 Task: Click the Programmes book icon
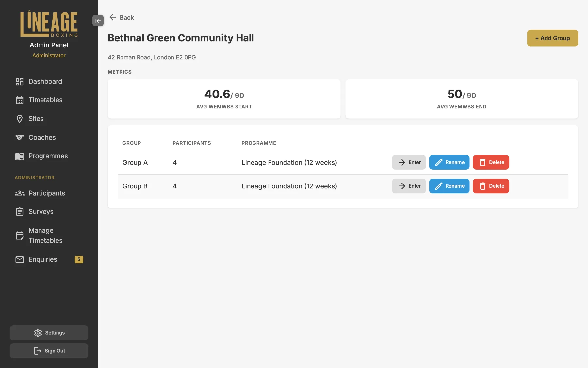20,156
